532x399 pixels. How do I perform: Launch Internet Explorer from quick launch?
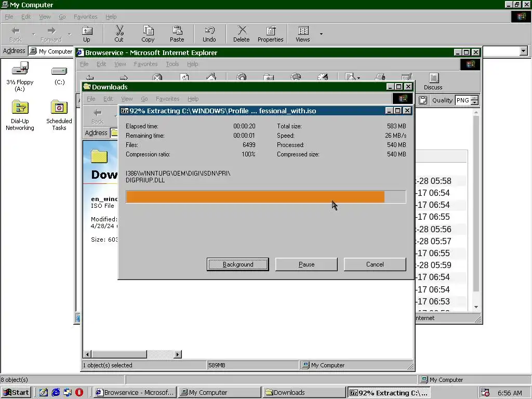56,393
